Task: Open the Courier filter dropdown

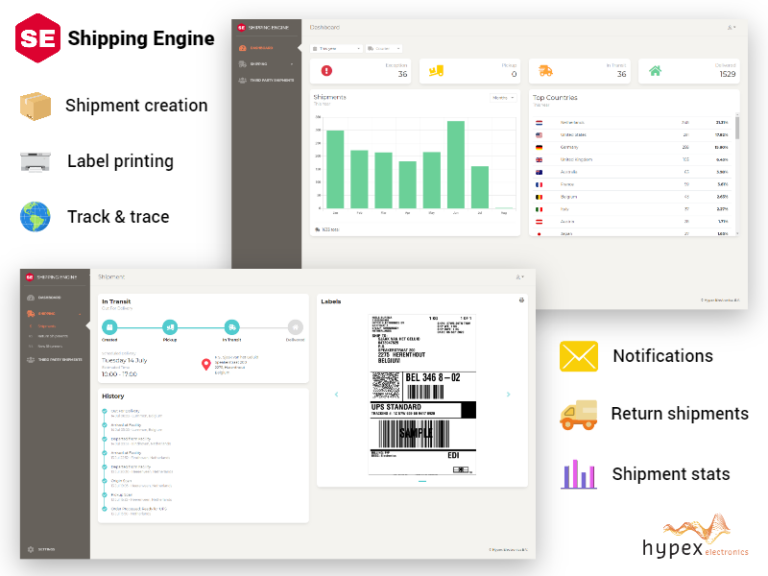Action: tap(384, 47)
